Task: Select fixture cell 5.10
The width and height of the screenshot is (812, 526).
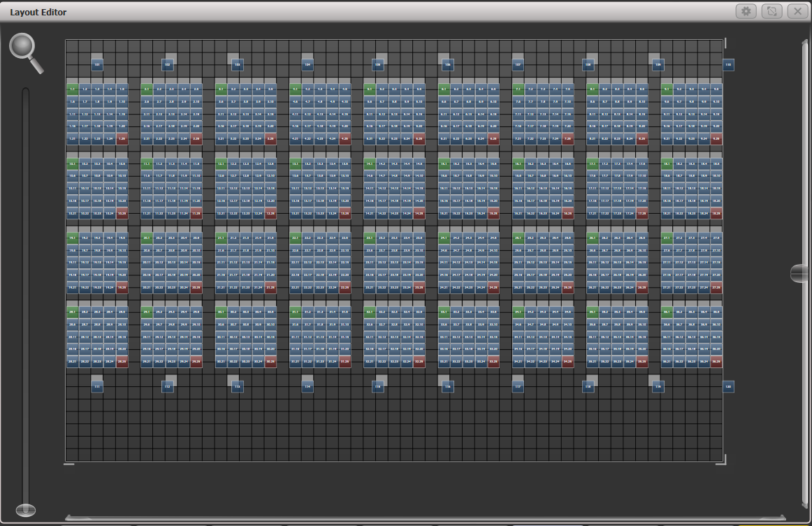Action: pyautogui.click(x=420, y=101)
